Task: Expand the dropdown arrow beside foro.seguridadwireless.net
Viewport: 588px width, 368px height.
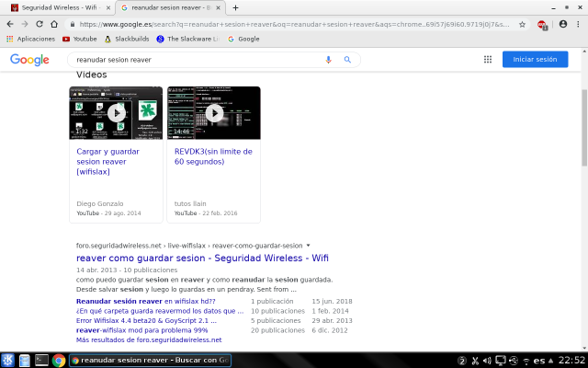Action: 309,246
